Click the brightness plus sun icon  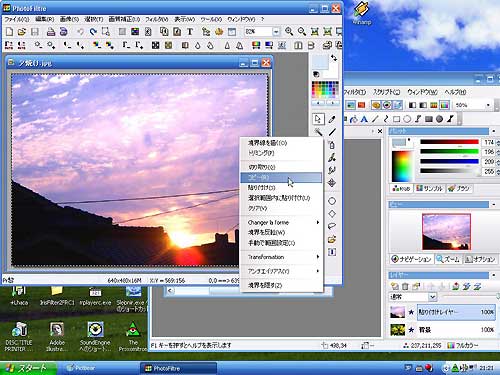click(x=51, y=45)
